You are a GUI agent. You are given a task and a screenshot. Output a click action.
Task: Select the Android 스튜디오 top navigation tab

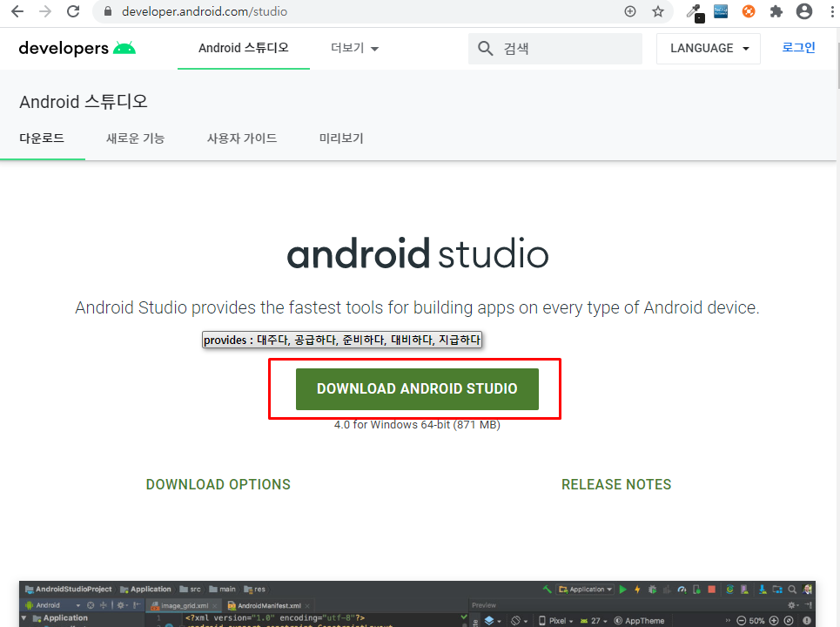coord(244,48)
